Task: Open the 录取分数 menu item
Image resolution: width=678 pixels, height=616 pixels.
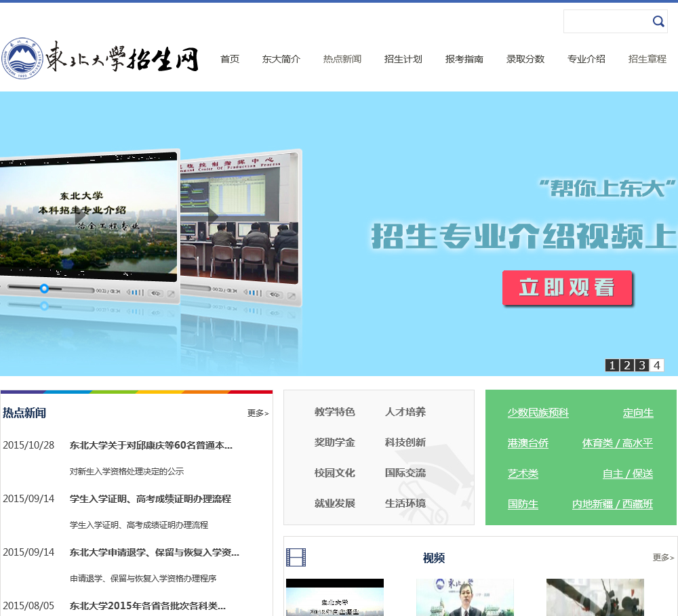Action: [x=525, y=59]
